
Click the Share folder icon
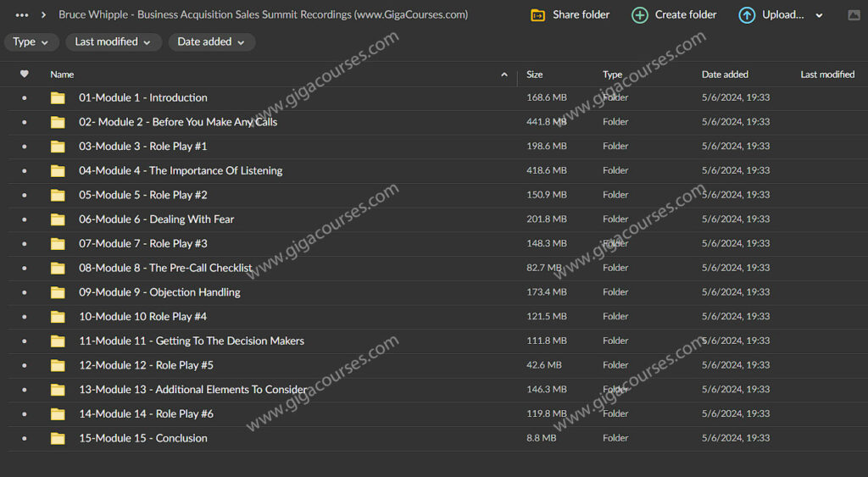coord(537,15)
